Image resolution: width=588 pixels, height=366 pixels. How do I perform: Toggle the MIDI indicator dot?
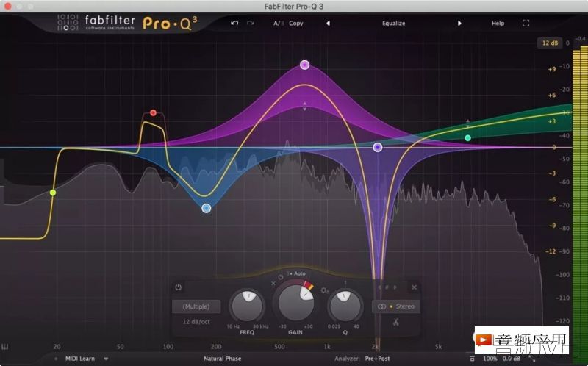pos(56,359)
